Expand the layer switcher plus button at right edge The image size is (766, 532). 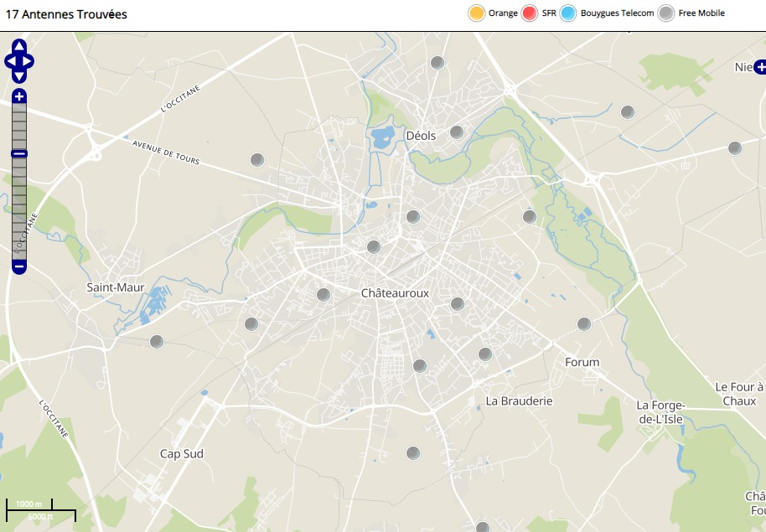(759, 66)
